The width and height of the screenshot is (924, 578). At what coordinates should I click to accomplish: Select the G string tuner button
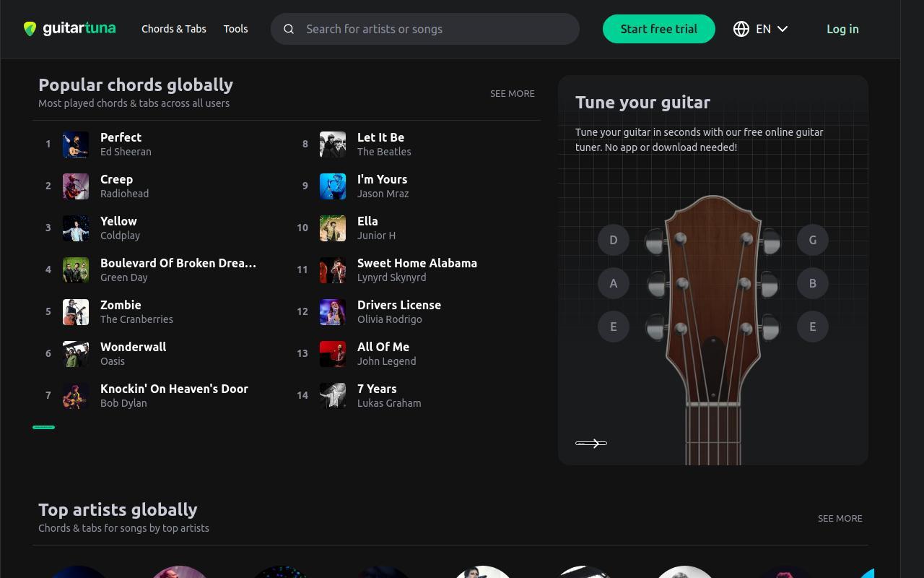pos(813,240)
